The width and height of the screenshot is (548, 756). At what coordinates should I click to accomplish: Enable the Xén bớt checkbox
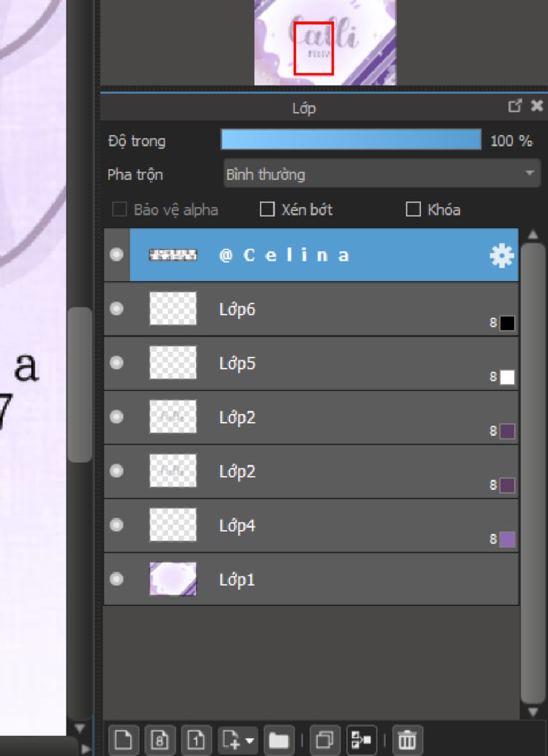click(x=267, y=209)
